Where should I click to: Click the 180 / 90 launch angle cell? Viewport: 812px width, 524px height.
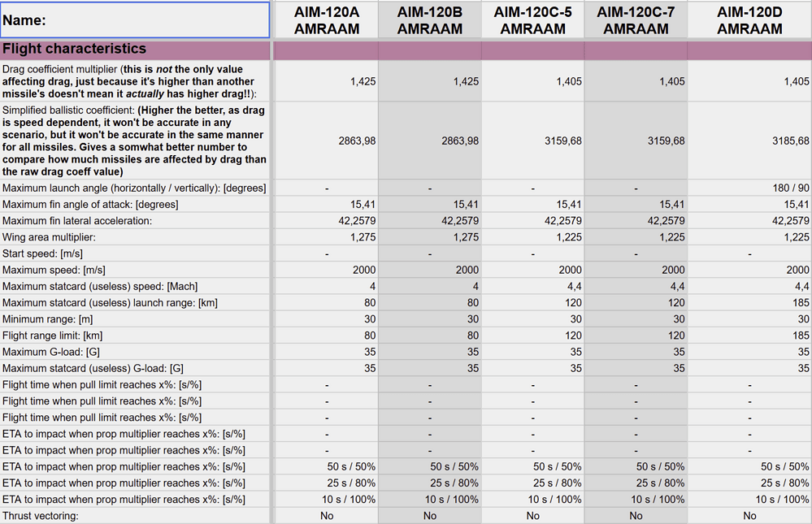click(x=749, y=188)
